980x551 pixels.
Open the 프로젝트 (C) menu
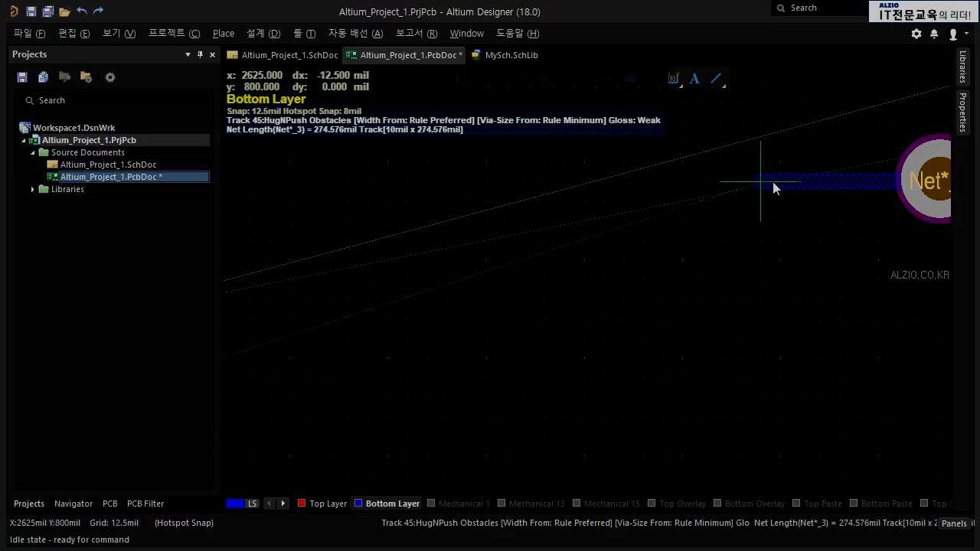(x=174, y=34)
